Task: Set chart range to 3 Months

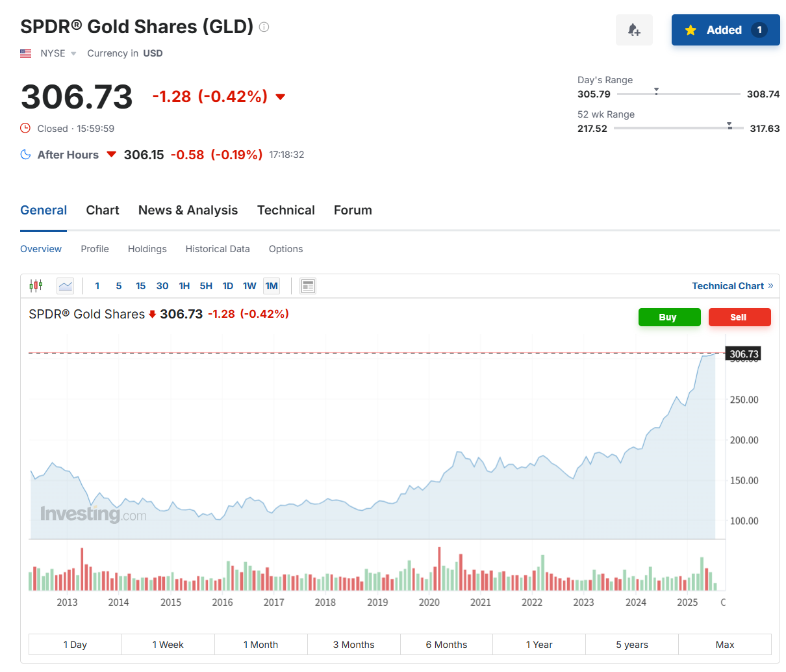Action: (x=354, y=645)
